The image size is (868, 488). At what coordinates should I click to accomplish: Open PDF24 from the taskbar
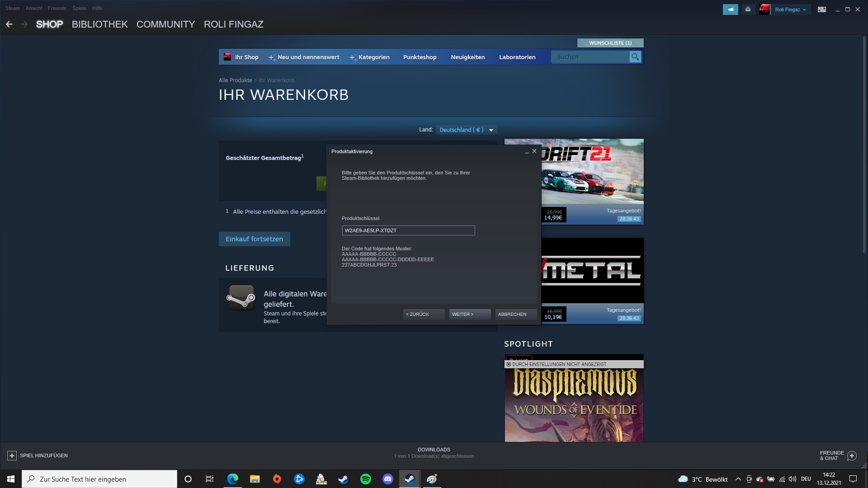point(321,479)
